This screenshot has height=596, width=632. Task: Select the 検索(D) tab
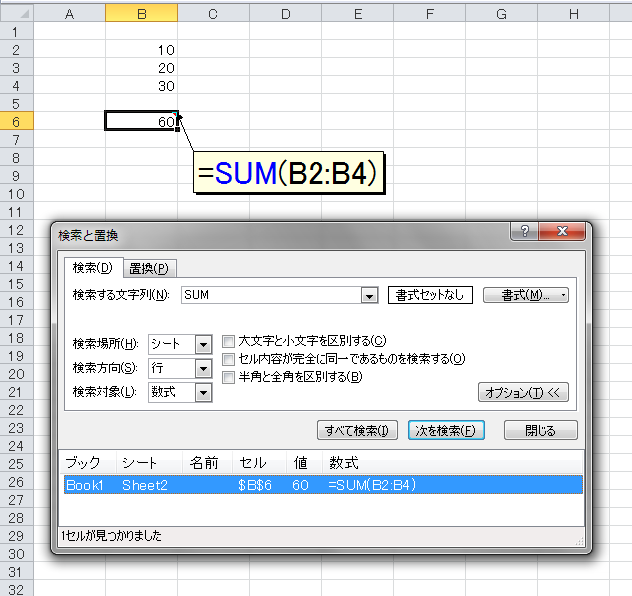tap(93, 268)
